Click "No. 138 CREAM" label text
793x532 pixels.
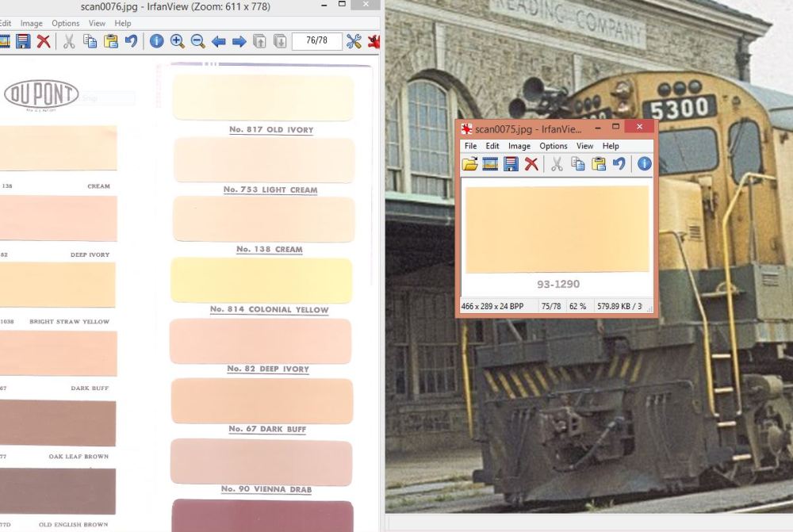point(270,249)
